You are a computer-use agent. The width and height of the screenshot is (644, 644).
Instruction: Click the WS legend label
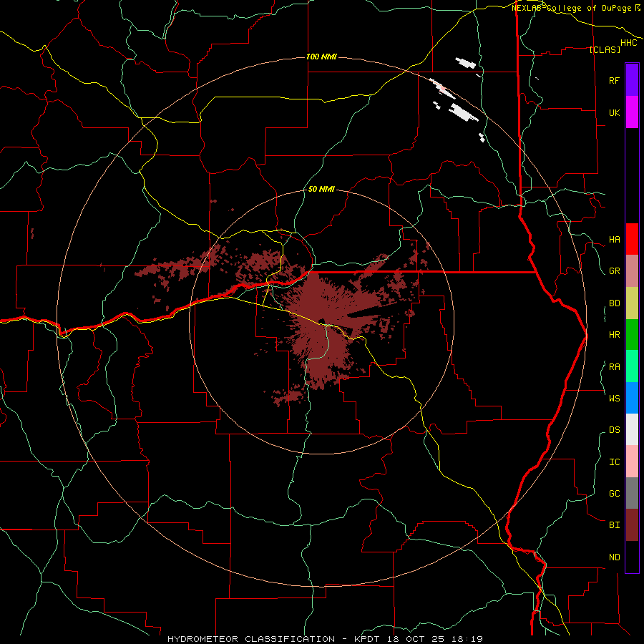click(x=614, y=398)
